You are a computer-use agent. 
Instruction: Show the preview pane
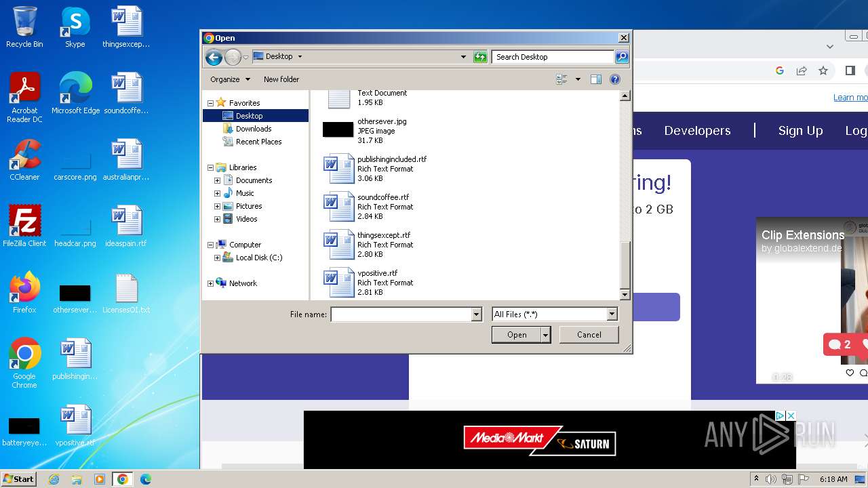pyautogui.click(x=595, y=79)
